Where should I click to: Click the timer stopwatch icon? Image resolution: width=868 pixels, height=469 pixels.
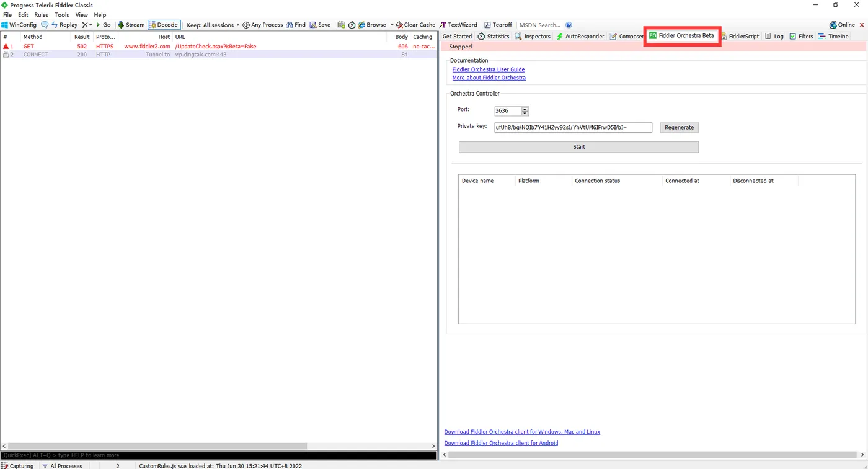352,25
